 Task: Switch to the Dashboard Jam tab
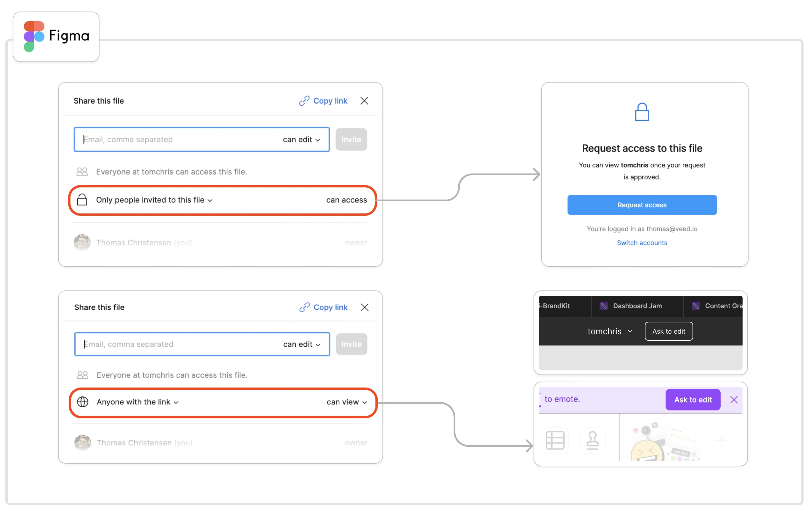[637, 306]
